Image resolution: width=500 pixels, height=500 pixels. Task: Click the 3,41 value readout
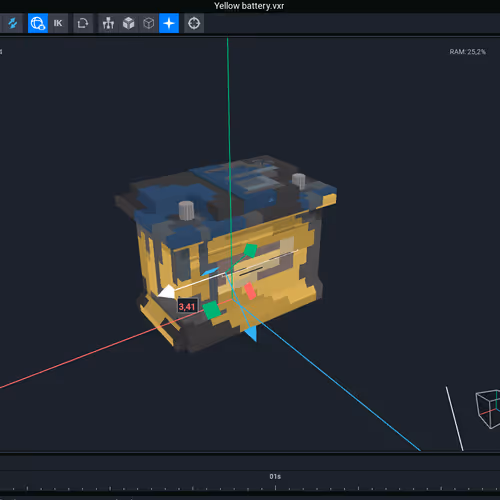click(187, 307)
